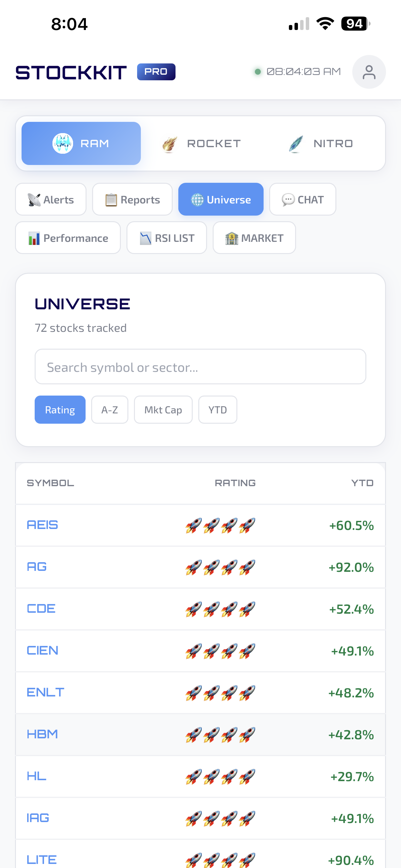
Task: Select Mkt Cap sort option
Action: click(x=163, y=409)
